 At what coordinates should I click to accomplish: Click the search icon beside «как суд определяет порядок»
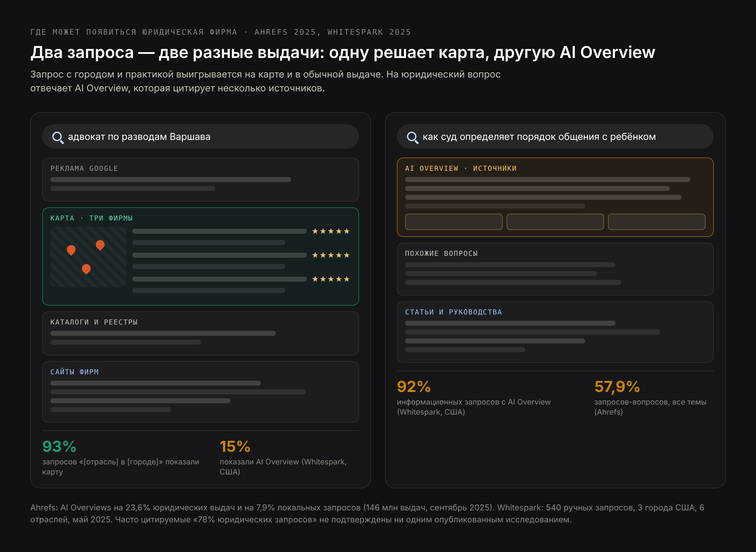[x=413, y=137]
